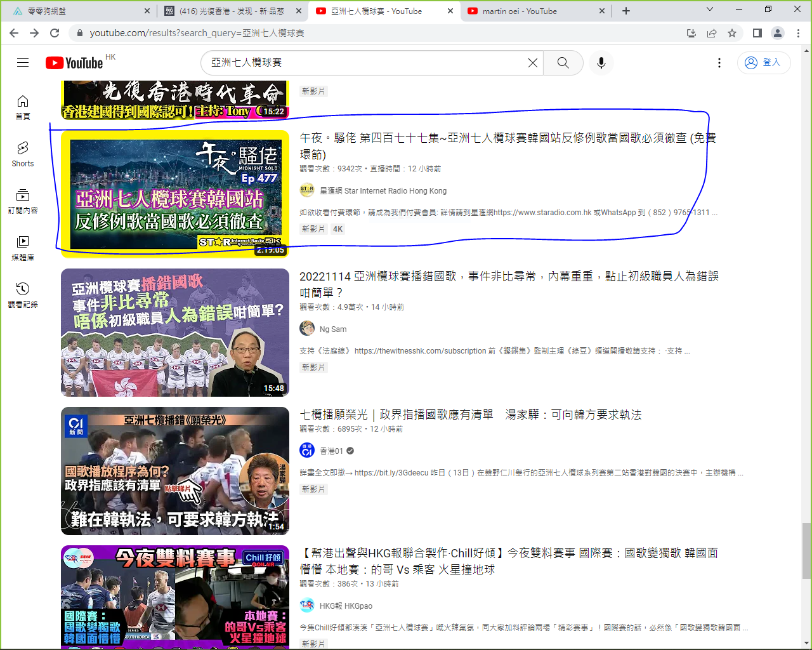812x650 pixels.
Task: Open the 亞洲欖球賽播錯國歌 Ng Sam thumbnail
Action: (175, 333)
